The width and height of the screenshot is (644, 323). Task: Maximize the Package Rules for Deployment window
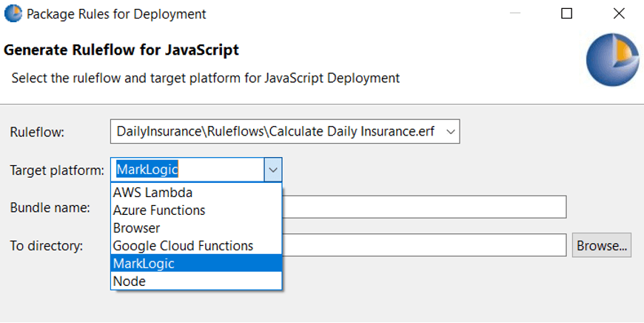click(566, 14)
